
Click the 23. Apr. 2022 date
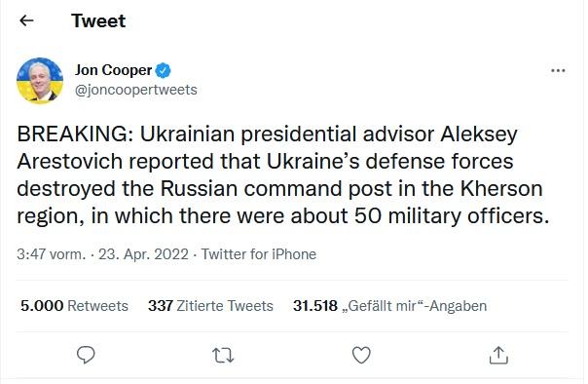pyautogui.click(x=143, y=254)
